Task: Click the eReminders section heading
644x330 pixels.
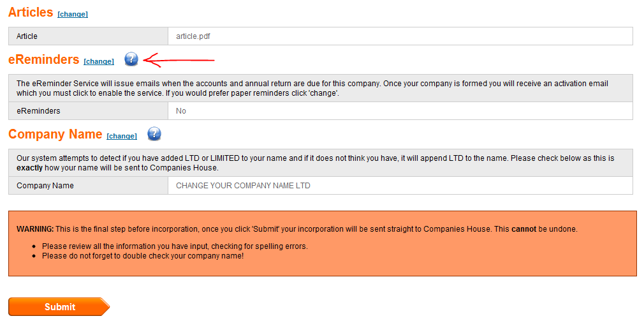Action: pos(44,59)
